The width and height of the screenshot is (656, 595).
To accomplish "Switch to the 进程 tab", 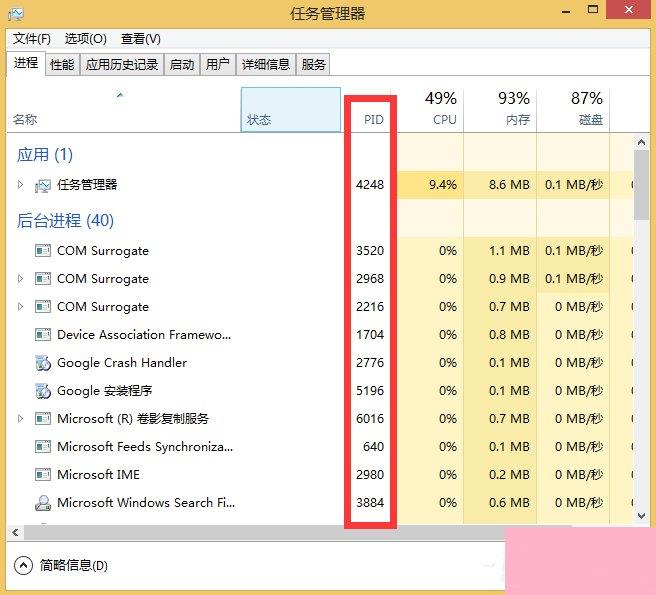I will tap(26, 64).
